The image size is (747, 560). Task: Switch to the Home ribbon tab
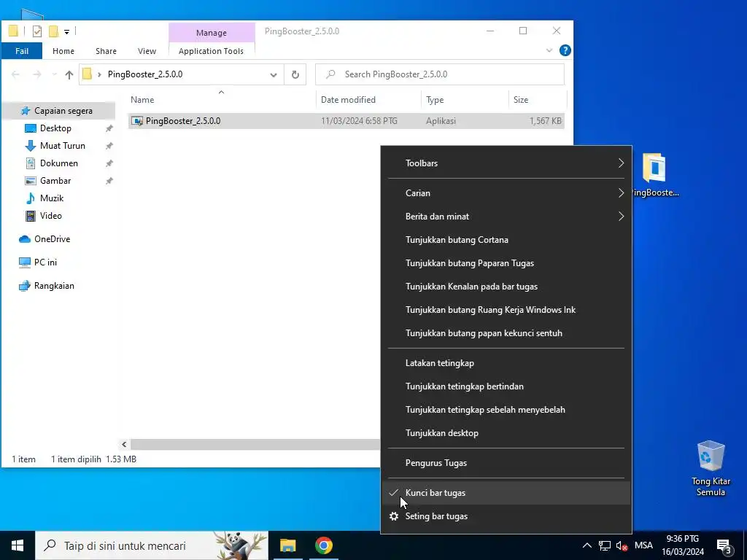(x=63, y=51)
